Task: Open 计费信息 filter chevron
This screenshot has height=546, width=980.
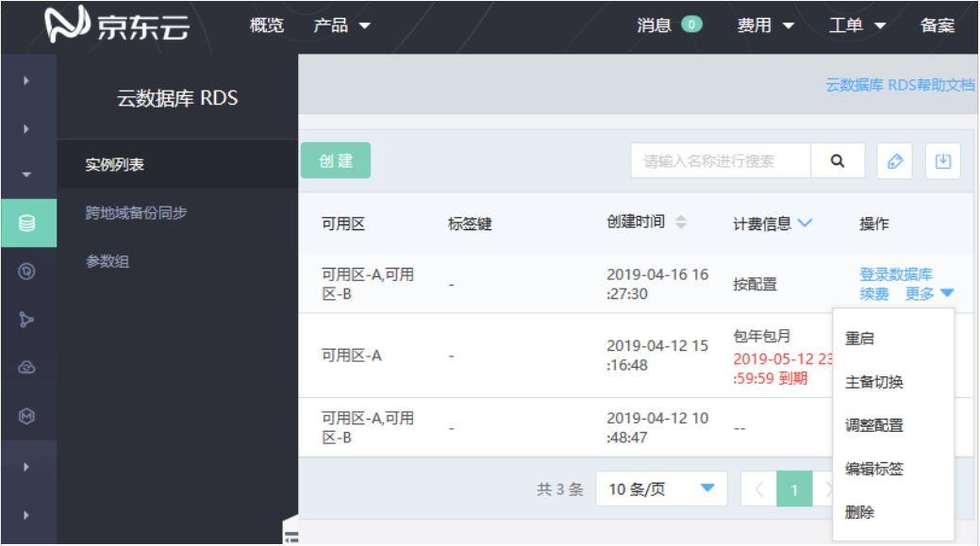Action: coord(805,223)
